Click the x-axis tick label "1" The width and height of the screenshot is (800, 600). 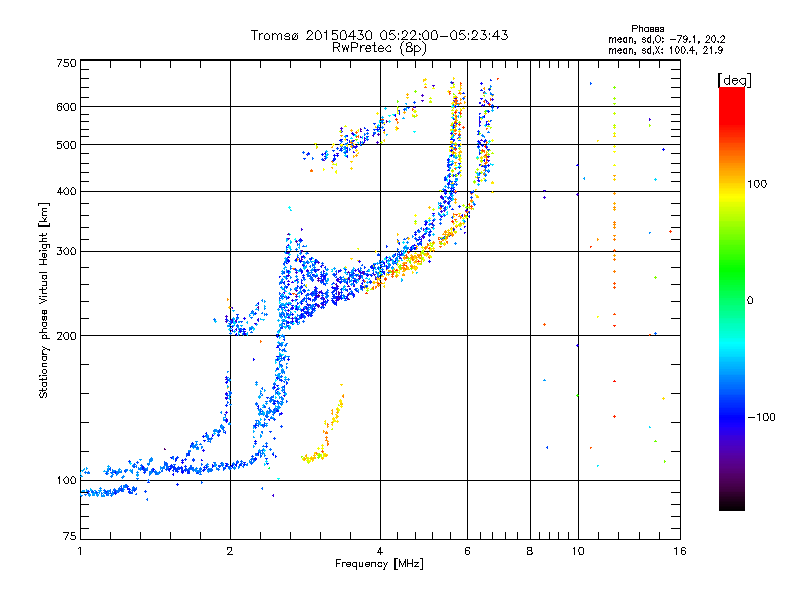pyautogui.click(x=80, y=551)
